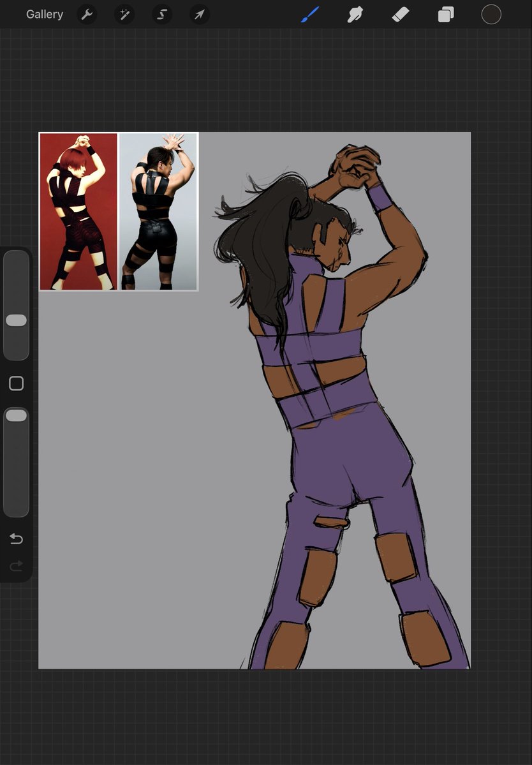Viewport: 532px width, 765px height.
Task: Tap the purple wristband on drawing
Action: 379,198
